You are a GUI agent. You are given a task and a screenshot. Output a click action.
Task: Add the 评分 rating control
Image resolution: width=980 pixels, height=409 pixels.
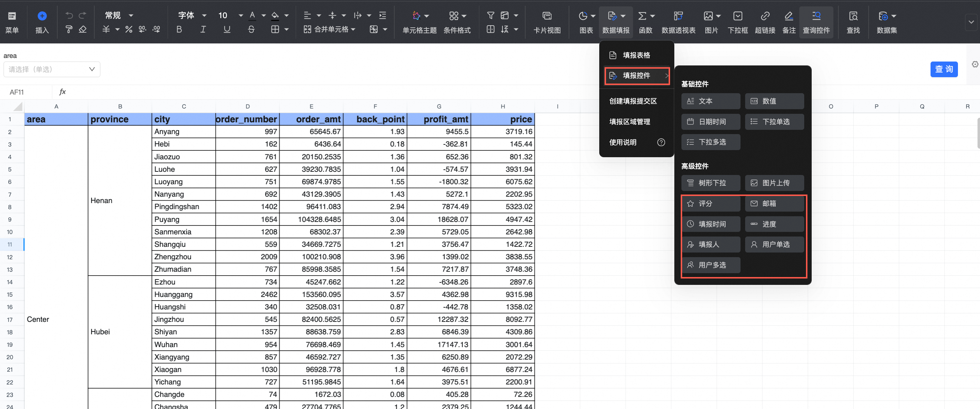coord(710,203)
